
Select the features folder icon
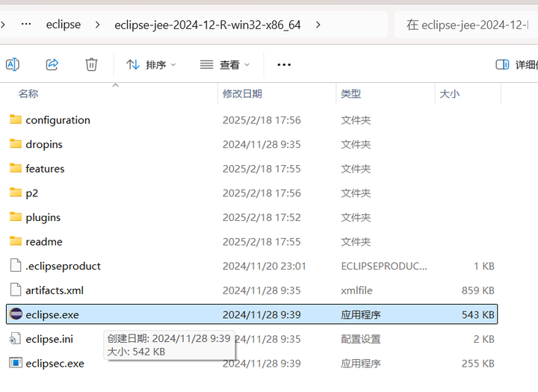coord(16,168)
